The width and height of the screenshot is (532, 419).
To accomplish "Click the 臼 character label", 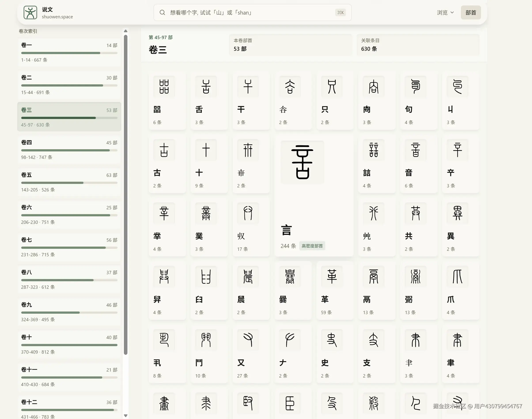I will click(199, 299).
